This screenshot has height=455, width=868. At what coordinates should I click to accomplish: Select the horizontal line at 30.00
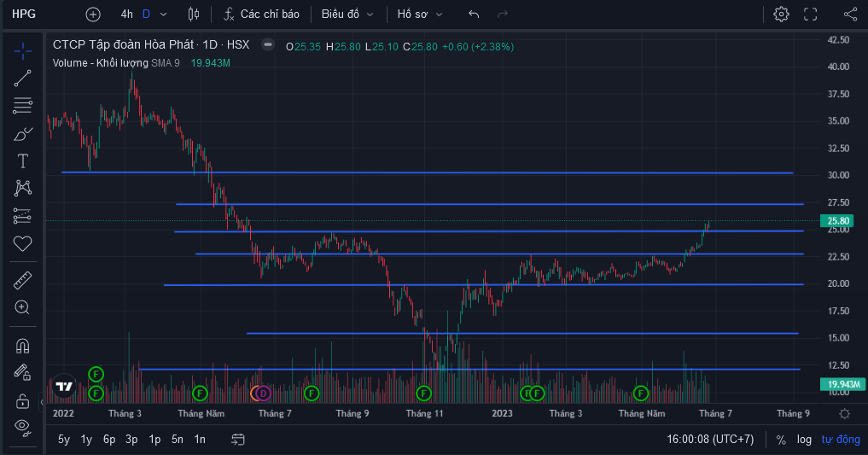pyautogui.click(x=427, y=172)
